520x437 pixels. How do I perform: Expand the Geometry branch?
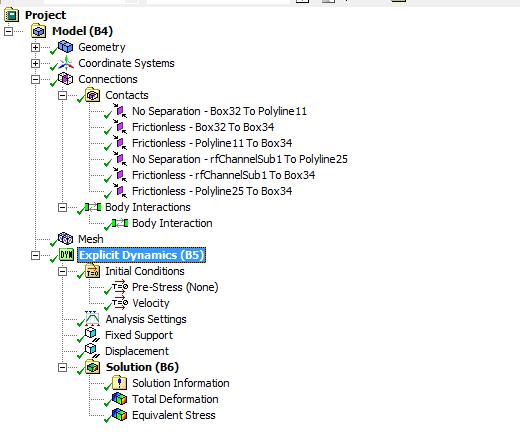(35, 47)
